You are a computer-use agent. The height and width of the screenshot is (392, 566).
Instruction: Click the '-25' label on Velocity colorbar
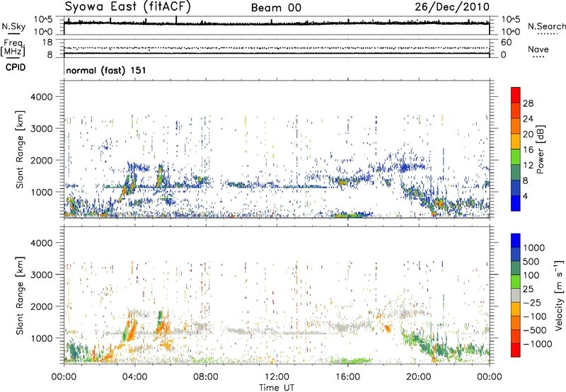(531, 303)
